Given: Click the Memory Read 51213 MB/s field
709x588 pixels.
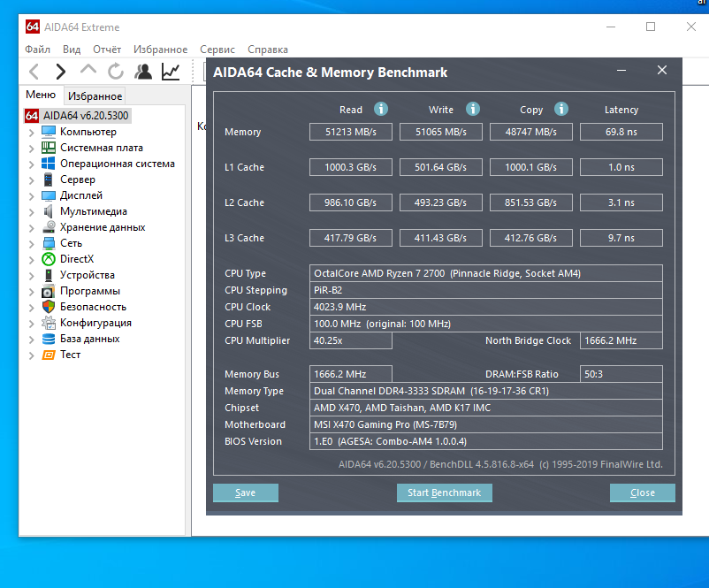Looking at the screenshot, I should 351,132.
